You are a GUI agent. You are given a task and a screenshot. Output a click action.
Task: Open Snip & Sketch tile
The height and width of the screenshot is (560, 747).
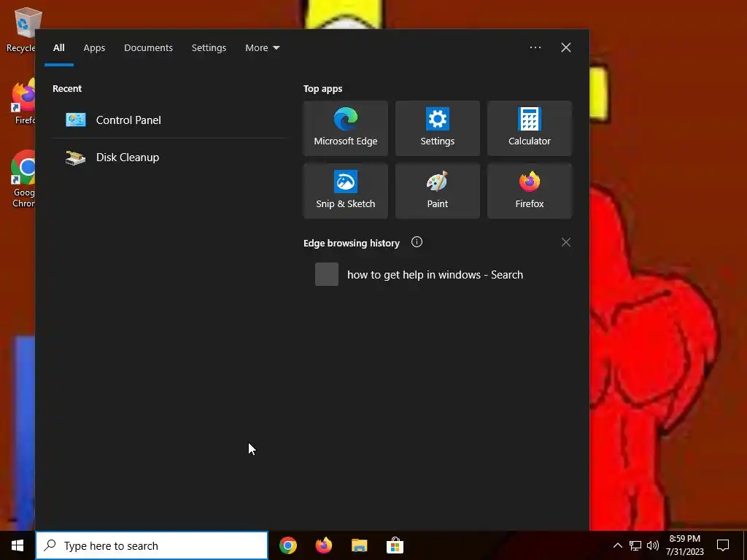pos(345,191)
